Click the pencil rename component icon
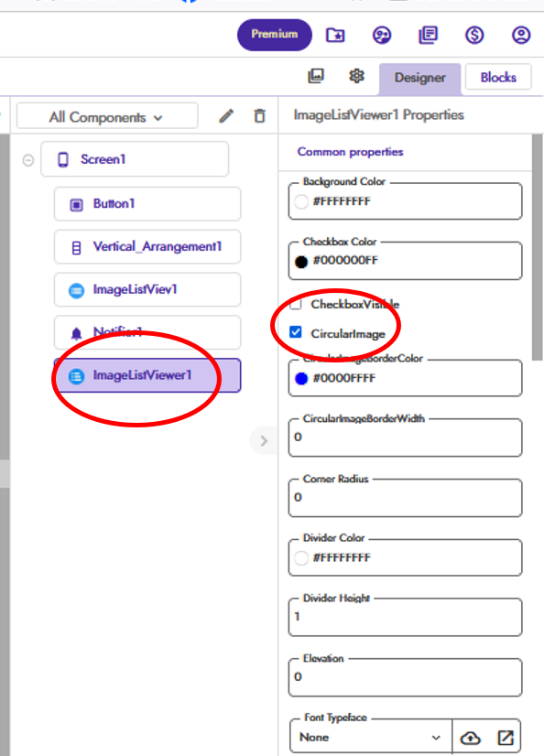Image resolution: width=544 pixels, height=756 pixels. (226, 116)
